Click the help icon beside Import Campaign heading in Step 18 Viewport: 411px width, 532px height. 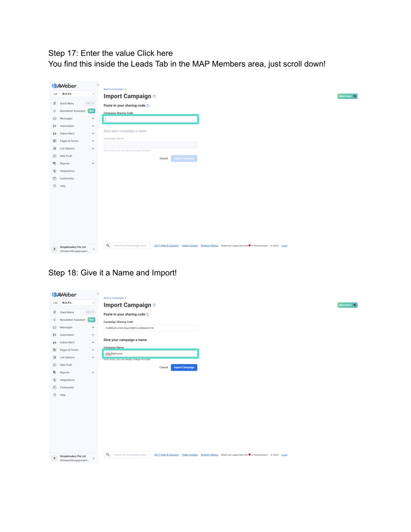[154, 305]
